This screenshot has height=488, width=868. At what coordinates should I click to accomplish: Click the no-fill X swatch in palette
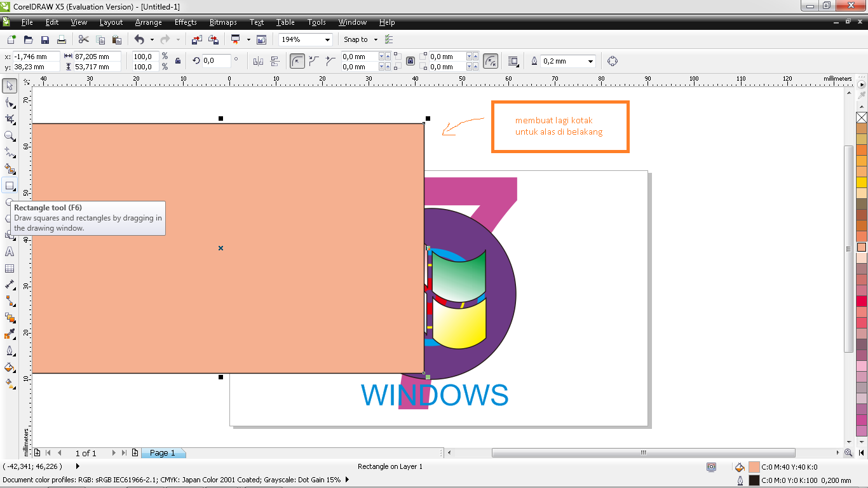pos(862,117)
